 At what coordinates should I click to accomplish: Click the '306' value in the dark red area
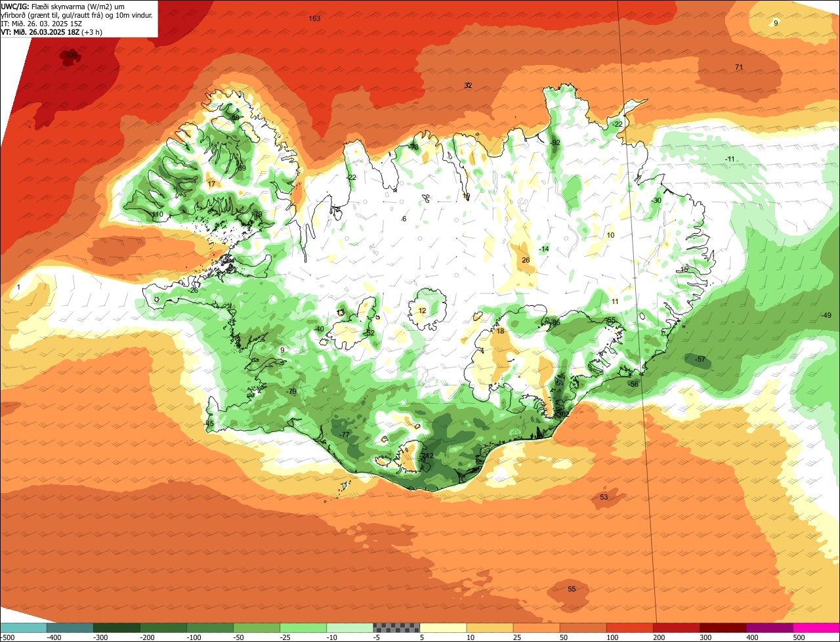70,55
